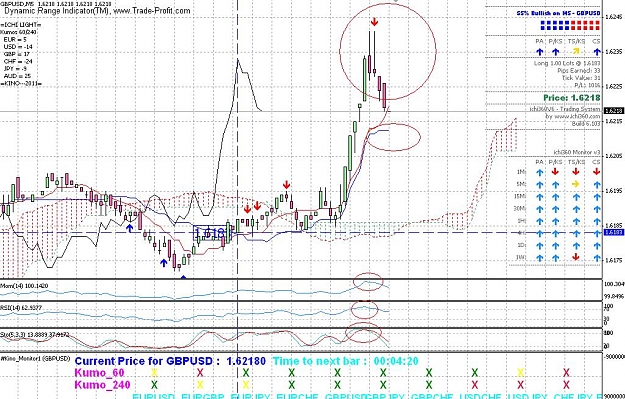Click the 1W row red TS/KS down arrow
The height and width of the screenshot is (399, 625).
pyautogui.click(x=576, y=258)
